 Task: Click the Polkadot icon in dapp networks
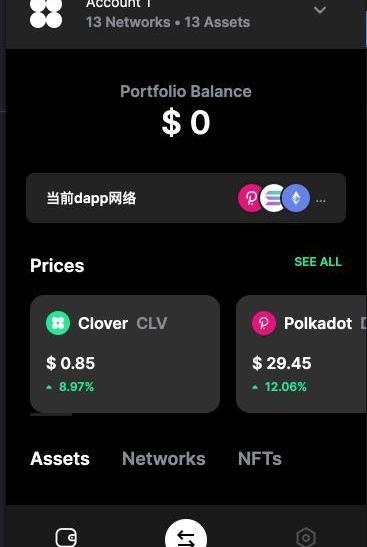[x=250, y=198]
